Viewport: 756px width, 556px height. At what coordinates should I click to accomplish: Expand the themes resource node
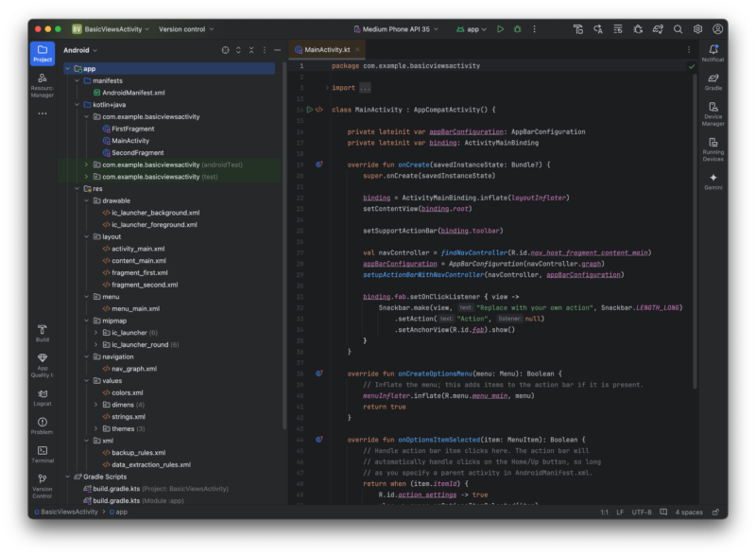[96, 428]
